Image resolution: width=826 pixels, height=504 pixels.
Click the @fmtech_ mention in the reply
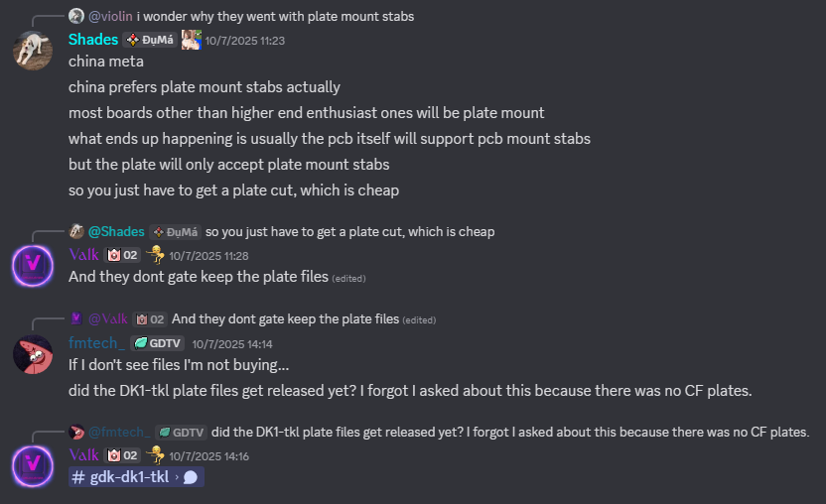119,432
